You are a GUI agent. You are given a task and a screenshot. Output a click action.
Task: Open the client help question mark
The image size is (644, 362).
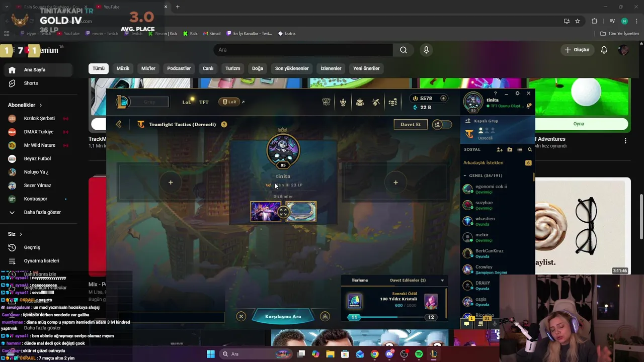(495, 94)
